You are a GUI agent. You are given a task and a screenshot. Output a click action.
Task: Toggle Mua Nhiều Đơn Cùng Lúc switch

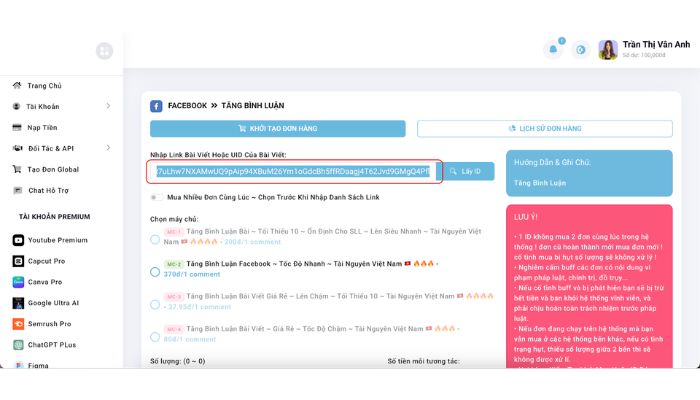pos(156,197)
